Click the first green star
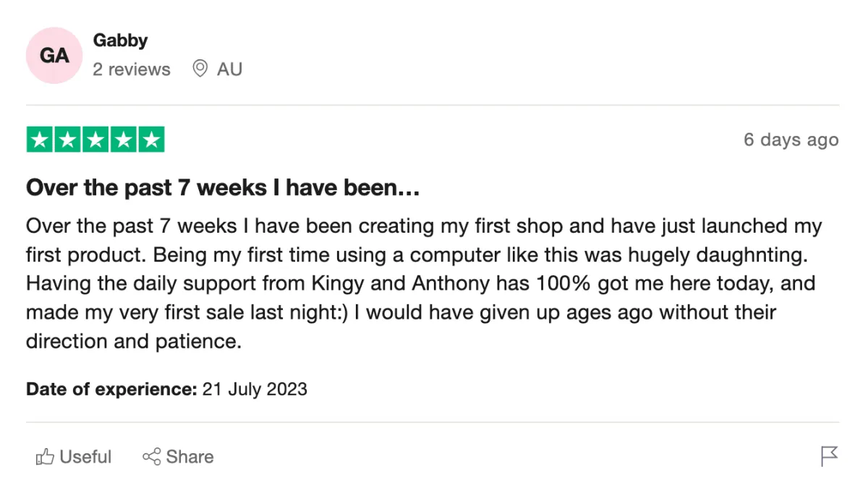Screen dimensions: 868x490 click(x=41, y=139)
